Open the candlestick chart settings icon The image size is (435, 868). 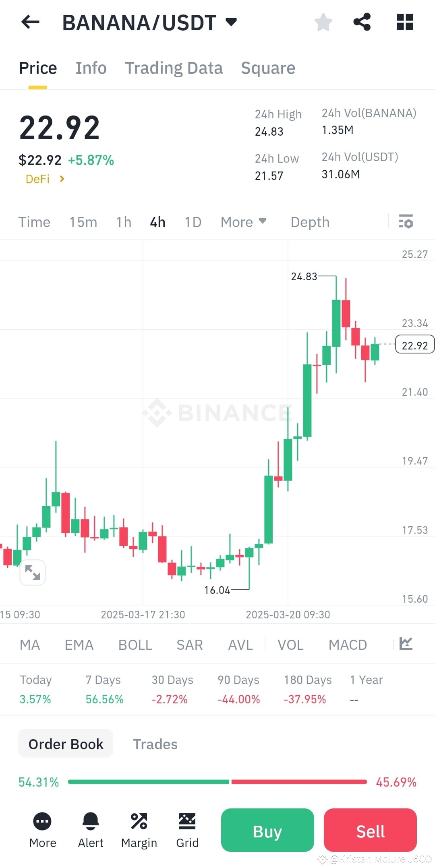tap(406, 222)
